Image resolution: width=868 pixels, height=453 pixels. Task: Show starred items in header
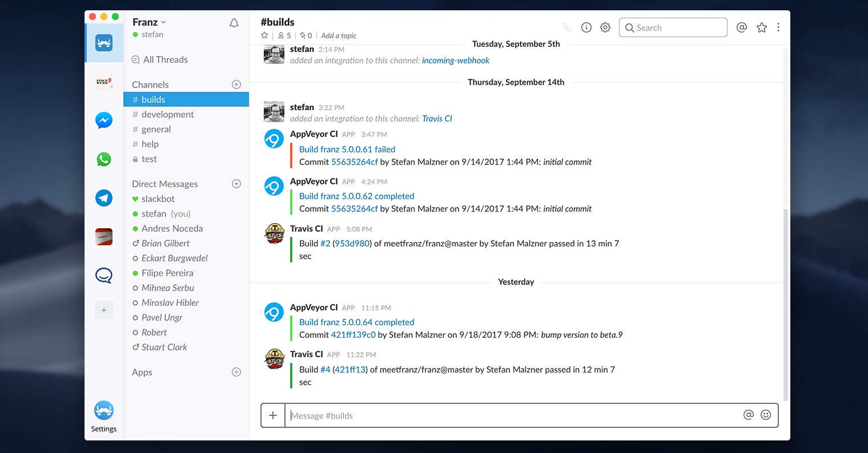(x=761, y=27)
